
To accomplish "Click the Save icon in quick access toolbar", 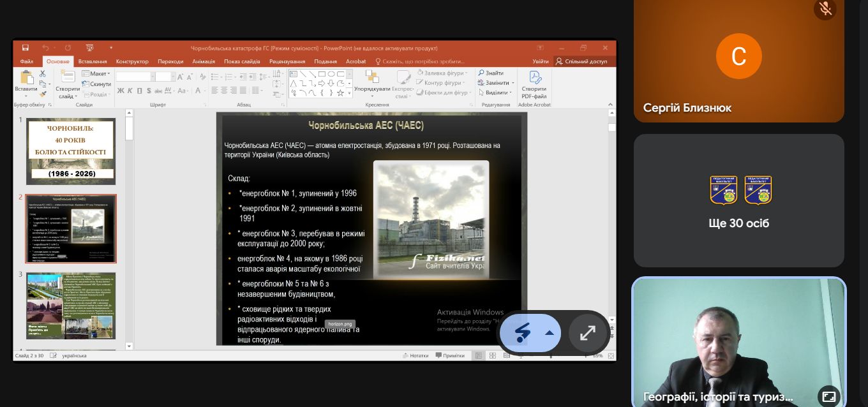I will pos(25,48).
